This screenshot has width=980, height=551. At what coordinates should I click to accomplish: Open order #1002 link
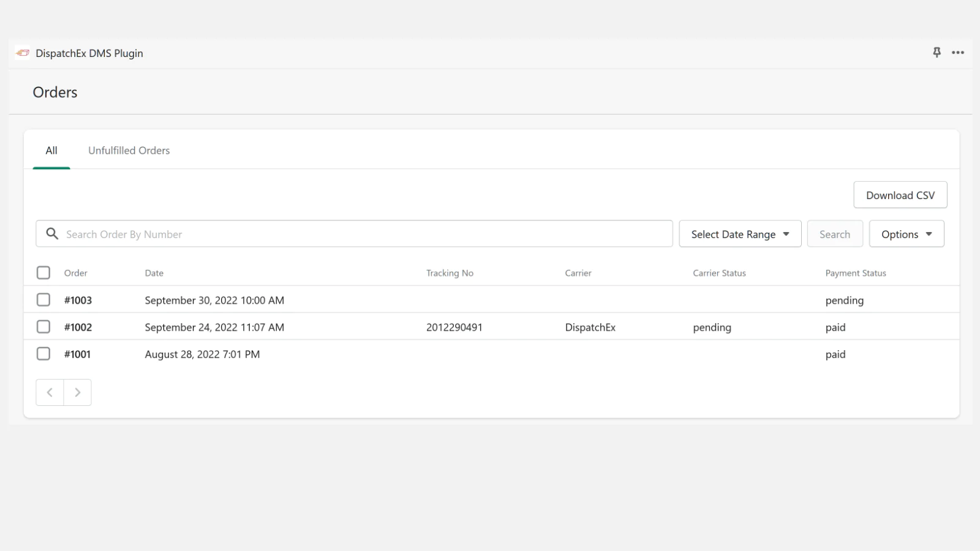pyautogui.click(x=78, y=328)
